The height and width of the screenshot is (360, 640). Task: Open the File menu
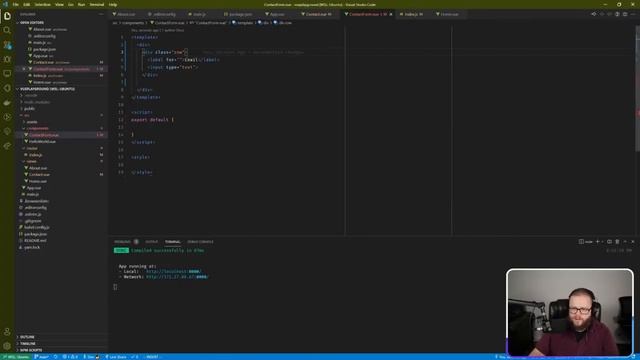click(16, 4)
